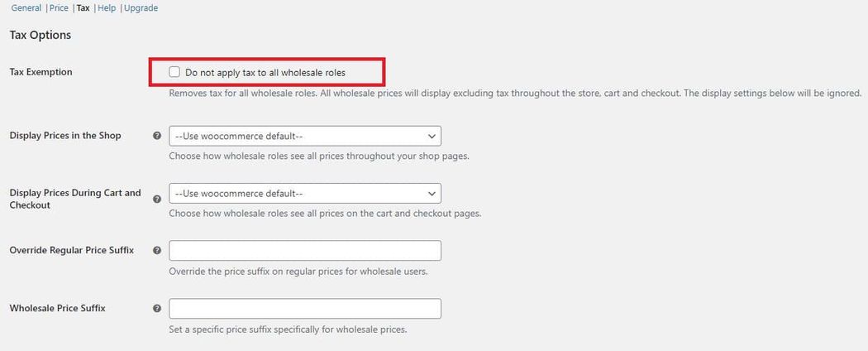Image resolution: width=868 pixels, height=351 pixels.
Task: Go to the Help tab
Action: point(107,8)
